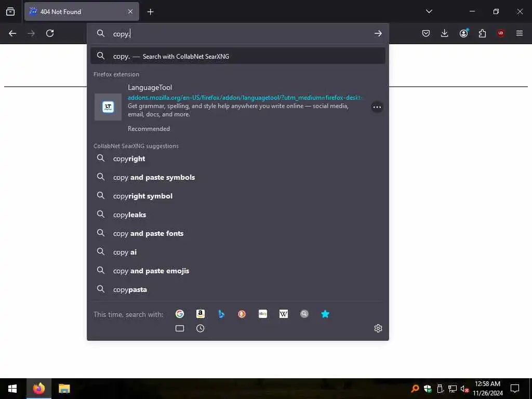Open LanguageTool suggestion options three-dot menu
Screen dimensions: 532x399
(x=377, y=107)
